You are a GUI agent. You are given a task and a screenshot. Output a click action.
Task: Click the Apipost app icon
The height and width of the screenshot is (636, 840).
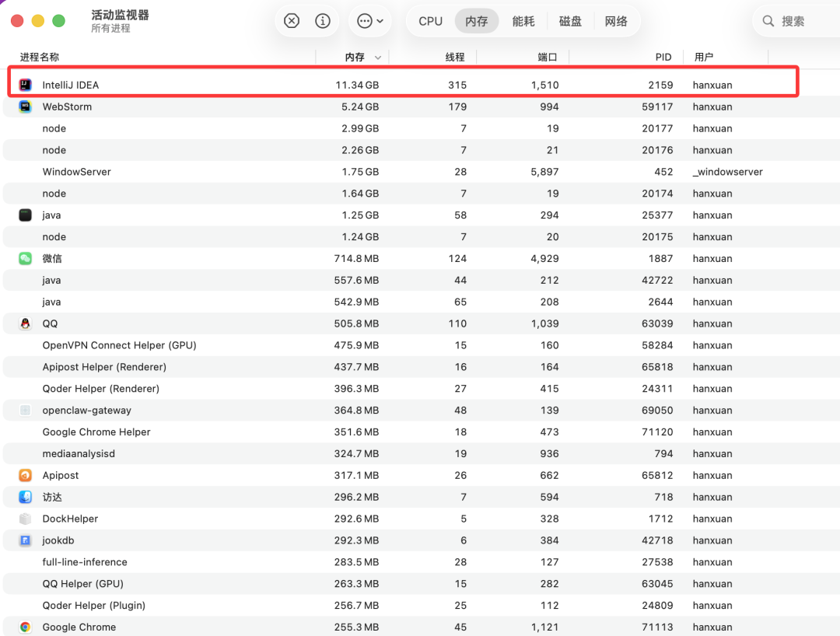(x=25, y=475)
